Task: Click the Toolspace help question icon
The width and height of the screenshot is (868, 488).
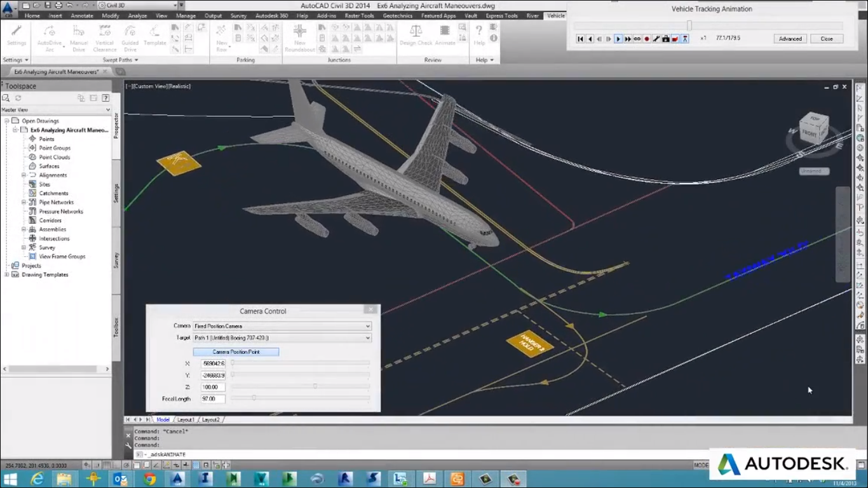Action: (105, 98)
